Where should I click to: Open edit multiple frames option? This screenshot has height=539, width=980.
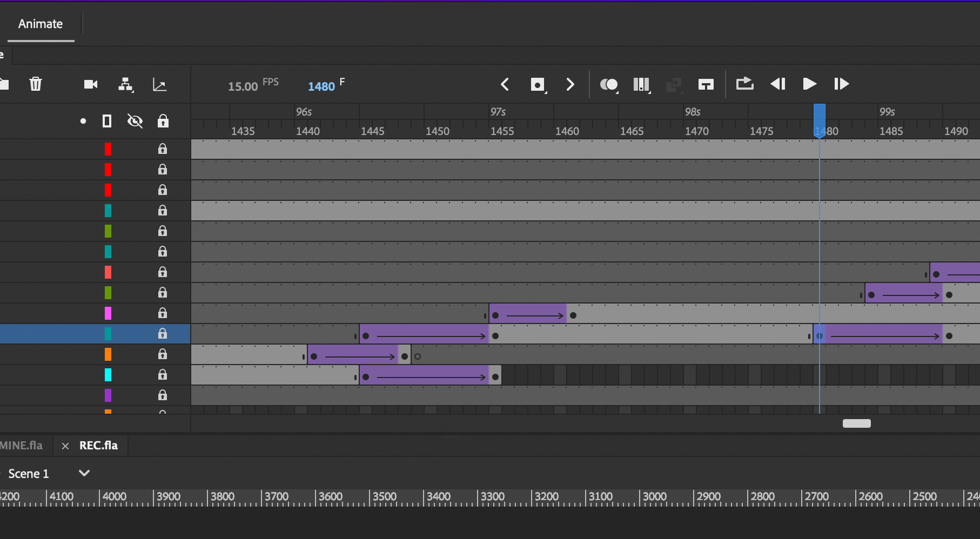[642, 85]
